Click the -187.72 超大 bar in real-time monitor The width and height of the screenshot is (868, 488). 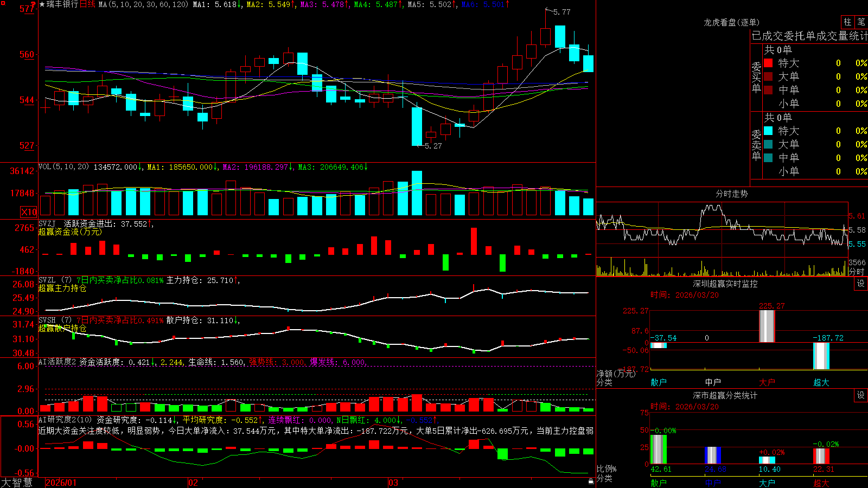(x=821, y=356)
